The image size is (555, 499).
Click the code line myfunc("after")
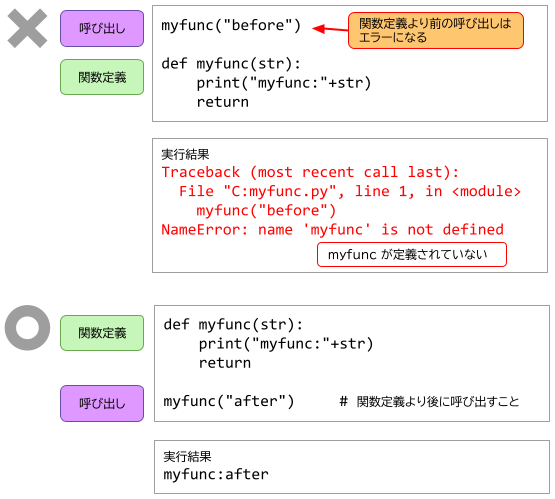coord(229,401)
